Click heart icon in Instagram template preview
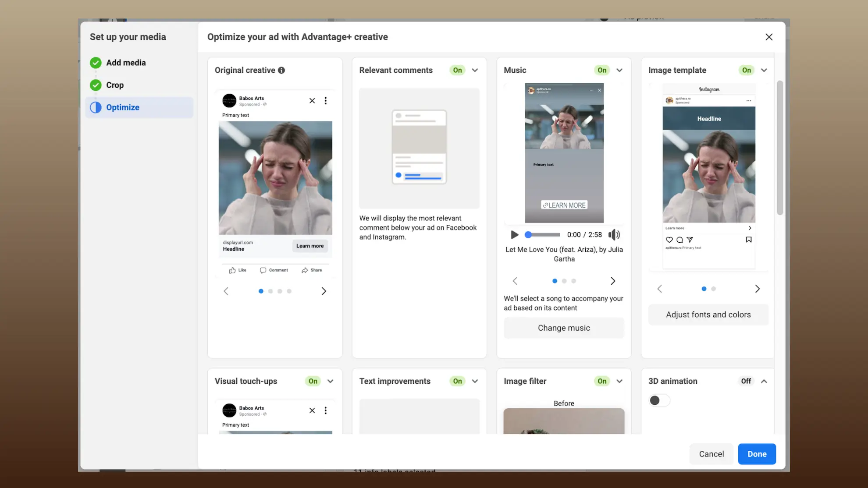Image resolution: width=868 pixels, height=488 pixels. click(669, 240)
